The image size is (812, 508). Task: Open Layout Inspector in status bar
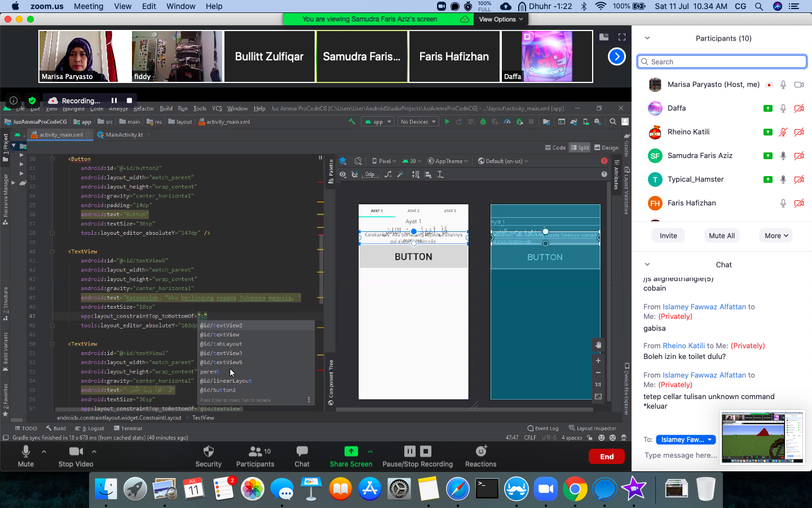point(593,428)
